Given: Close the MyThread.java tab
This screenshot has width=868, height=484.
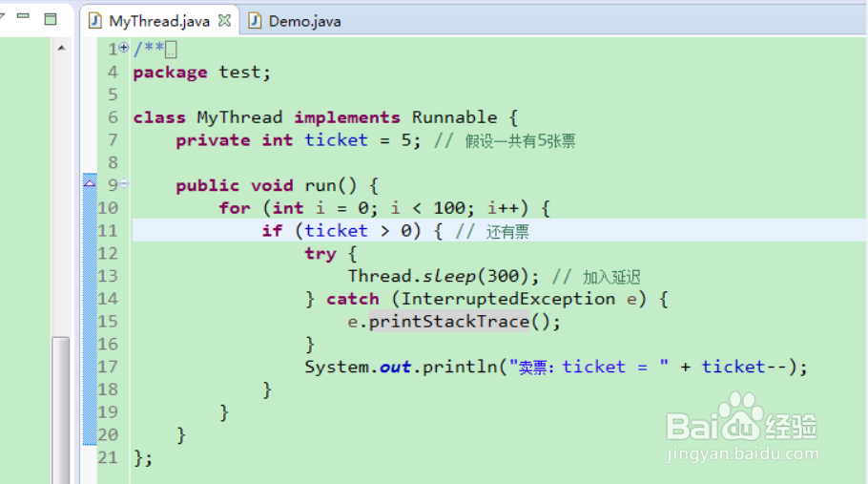Looking at the screenshot, I should (x=224, y=20).
